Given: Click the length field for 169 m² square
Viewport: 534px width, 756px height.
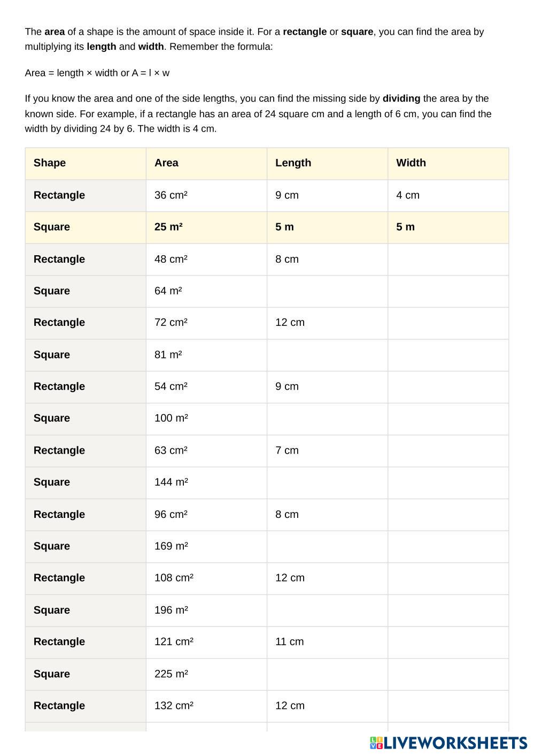Looking at the screenshot, I should tap(327, 546).
